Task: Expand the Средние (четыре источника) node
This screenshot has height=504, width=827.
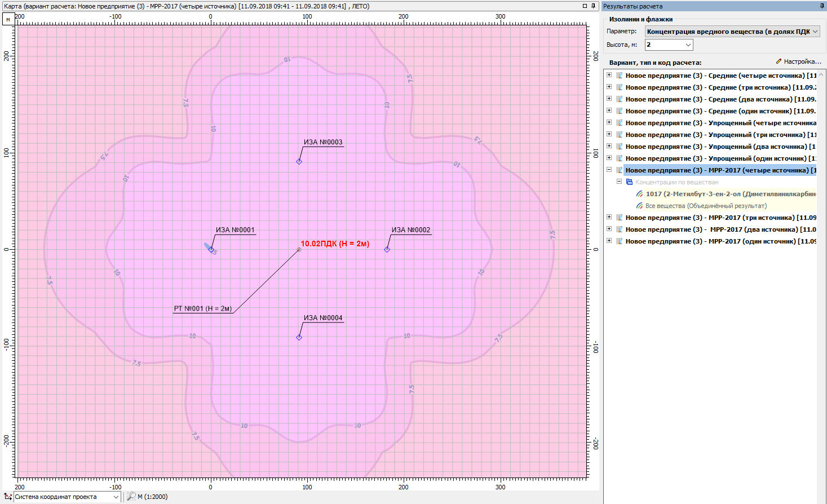Action: (609, 75)
